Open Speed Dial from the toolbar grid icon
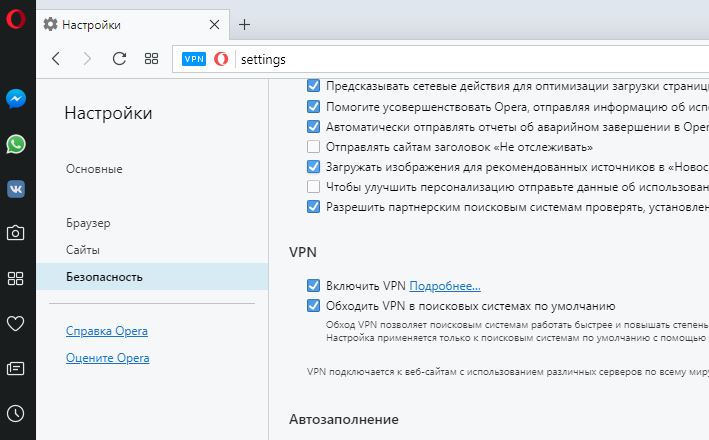 pos(151,59)
